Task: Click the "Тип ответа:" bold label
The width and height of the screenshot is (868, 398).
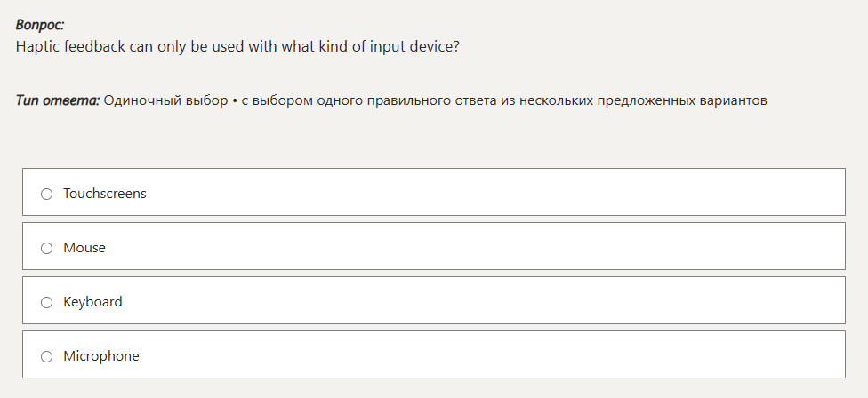Action: tap(57, 100)
